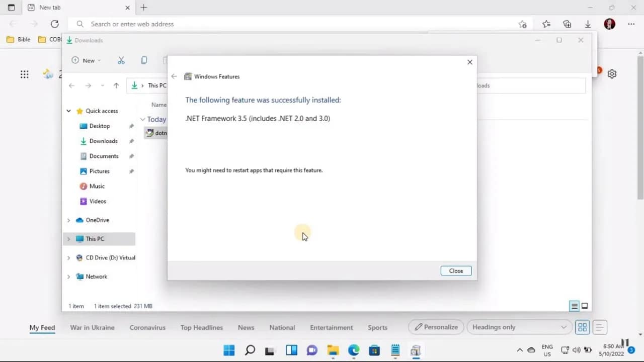Select the Cut icon in File Explorer
This screenshot has width=644, height=362.
click(121, 60)
